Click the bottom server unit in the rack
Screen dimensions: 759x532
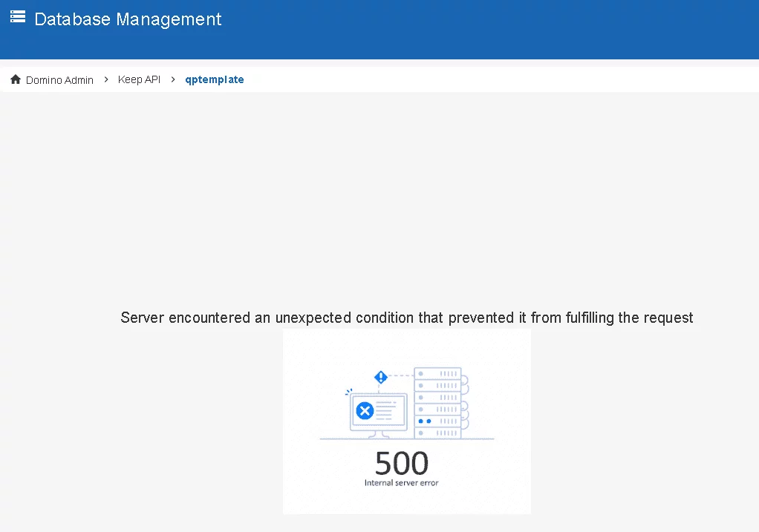(x=438, y=433)
